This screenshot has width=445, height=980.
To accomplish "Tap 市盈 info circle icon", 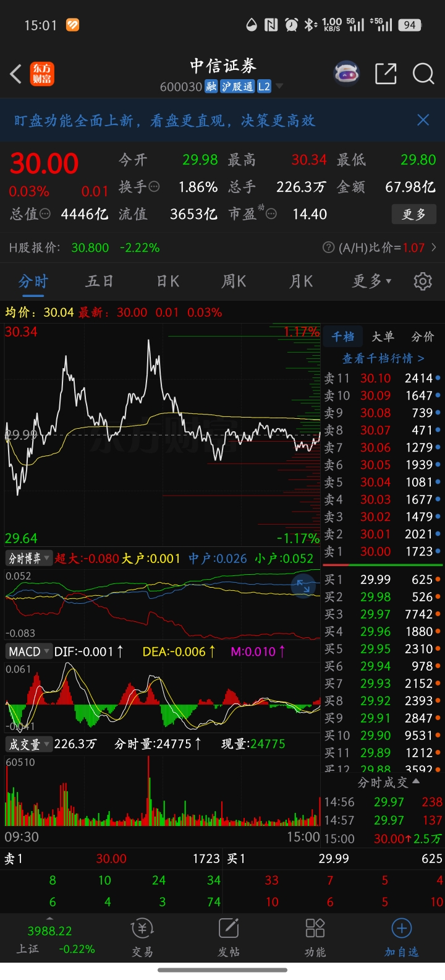I will coord(271,214).
